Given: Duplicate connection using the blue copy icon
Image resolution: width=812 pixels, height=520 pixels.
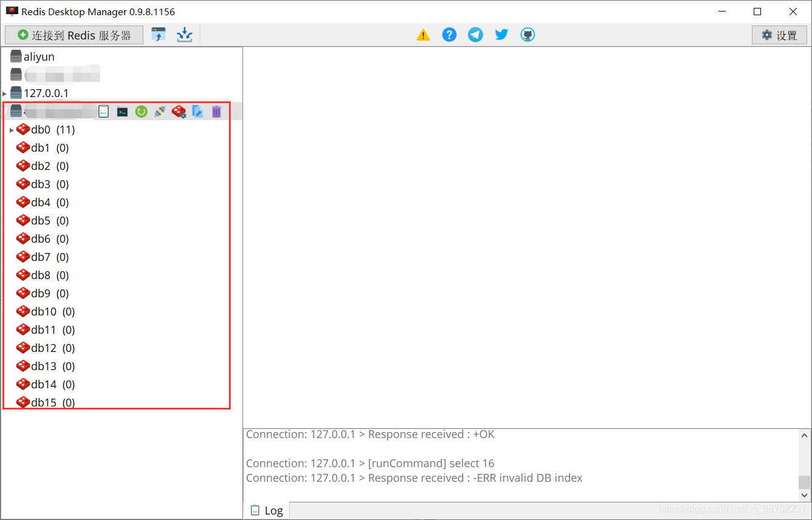Looking at the screenshot, I should pos(197,112).
